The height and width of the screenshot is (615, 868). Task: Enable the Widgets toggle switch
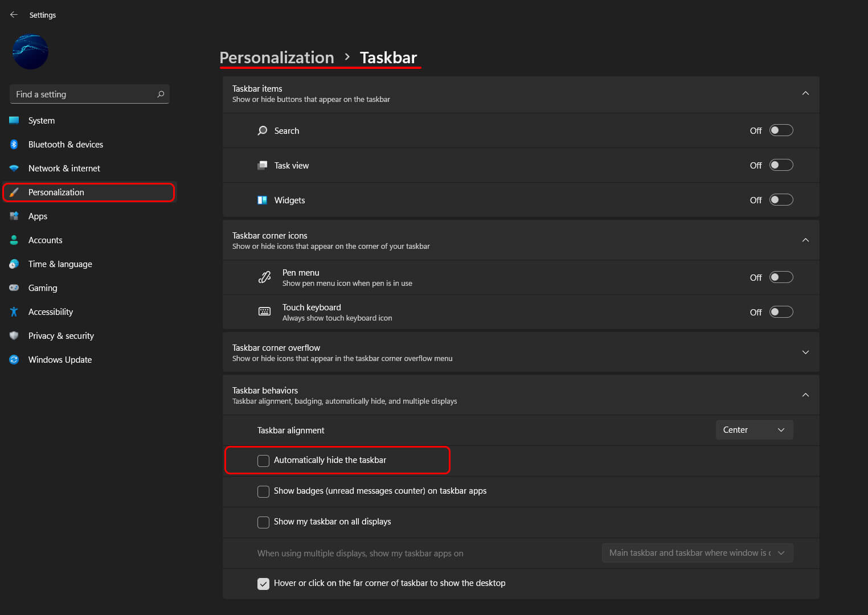tap(781, 200)
